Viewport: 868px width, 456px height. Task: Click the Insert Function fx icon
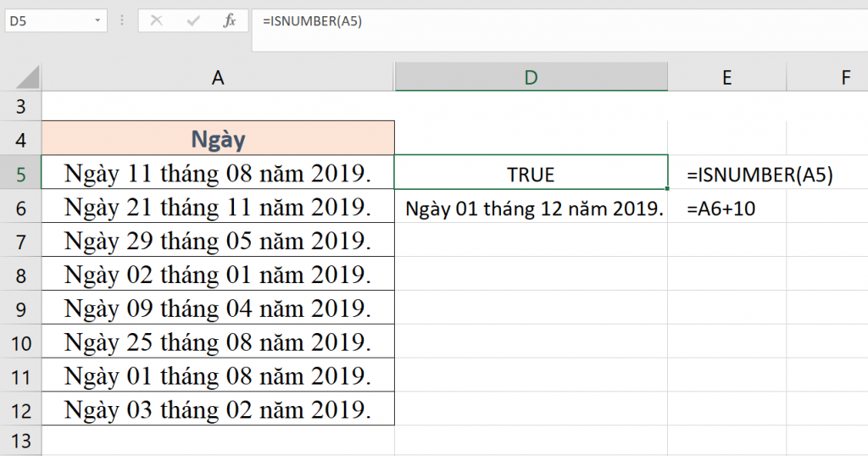click(x=230, y=21)
